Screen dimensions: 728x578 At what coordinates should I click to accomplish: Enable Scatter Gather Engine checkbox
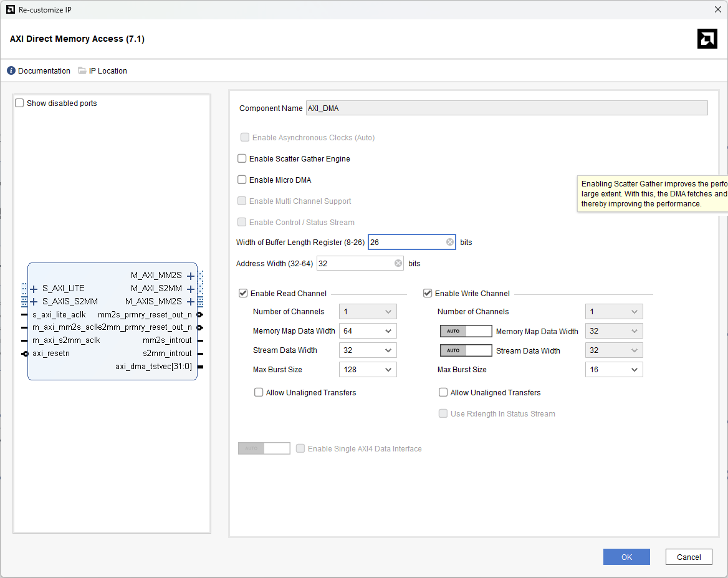242,159
